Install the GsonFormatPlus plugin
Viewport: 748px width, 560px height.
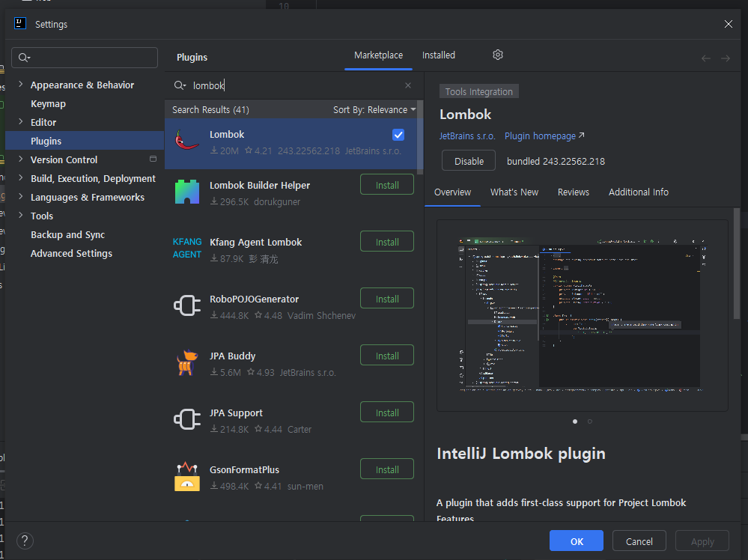387,469
